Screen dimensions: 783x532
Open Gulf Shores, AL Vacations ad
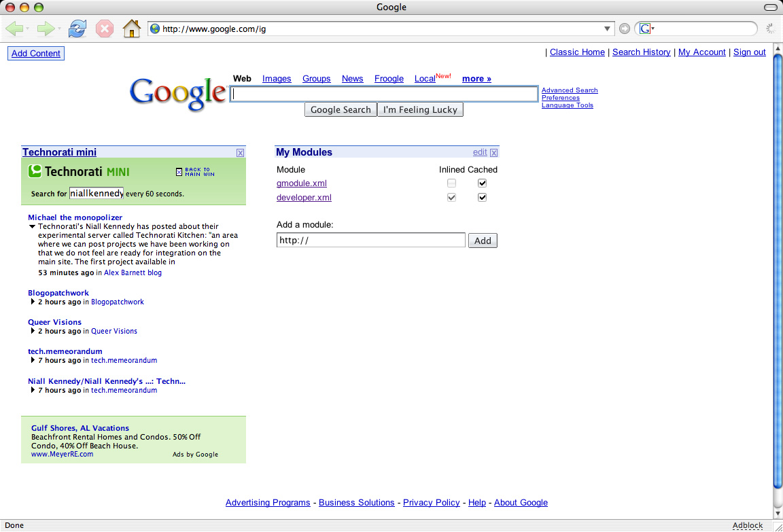pos(80,427)
